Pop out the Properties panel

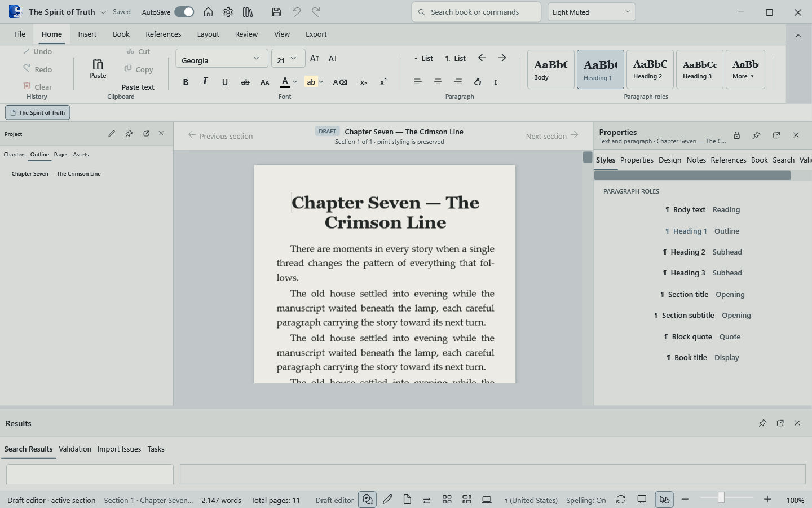coord(776,135)
